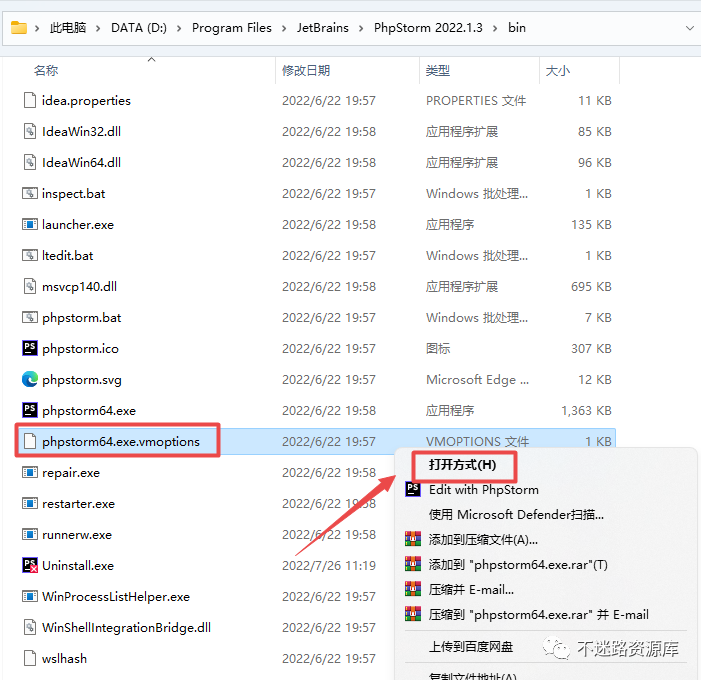This screenshot has width=701, height=680.
Task: Click the launcher.exe application icon
Action: pos(30,224)
